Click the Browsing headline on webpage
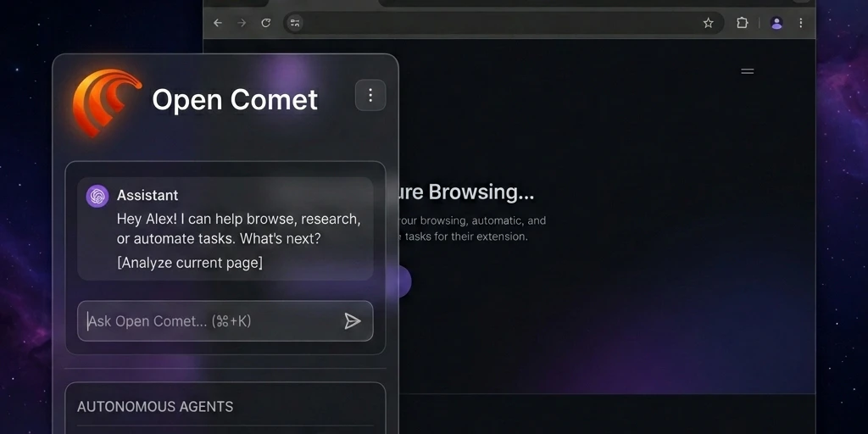868x434 pixels. pos(467,192)
